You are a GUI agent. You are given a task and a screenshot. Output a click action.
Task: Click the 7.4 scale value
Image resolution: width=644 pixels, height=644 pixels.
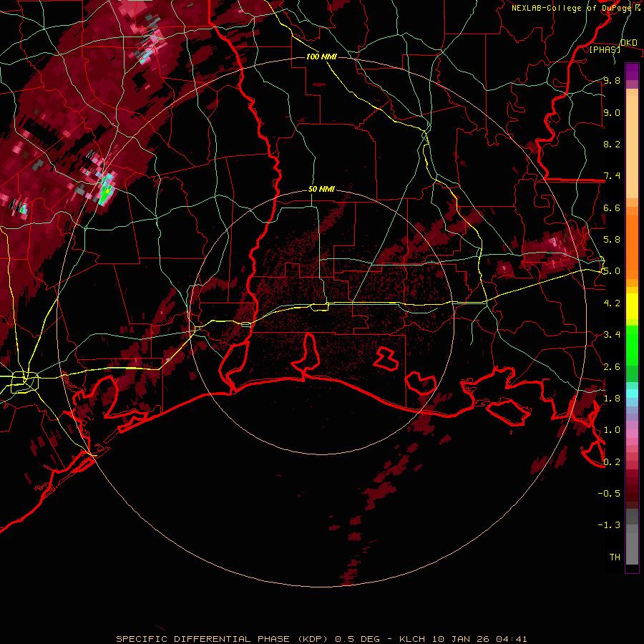point(612,176)
